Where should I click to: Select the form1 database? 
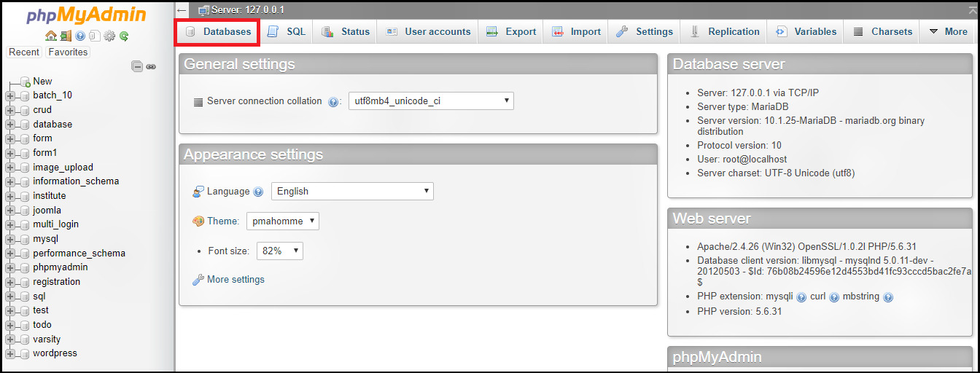[44, 153]
